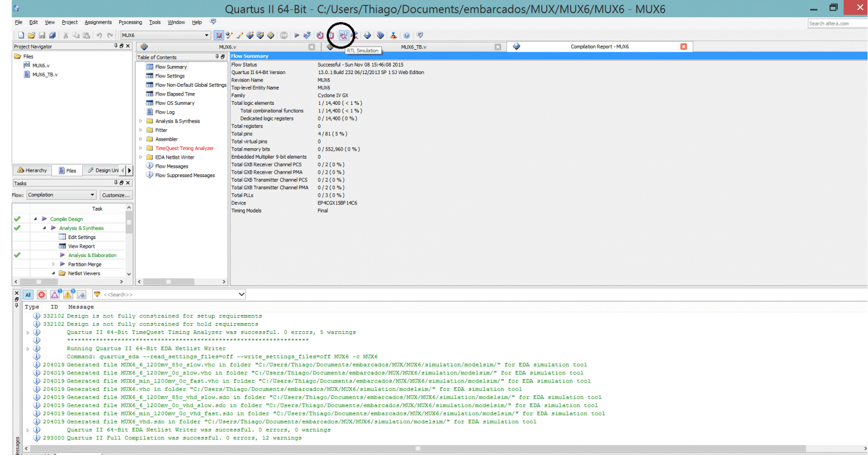Start compilation with purple play icon
This screenshot has height=455, width=868.
pyautogui.click(x=296, y=35)
